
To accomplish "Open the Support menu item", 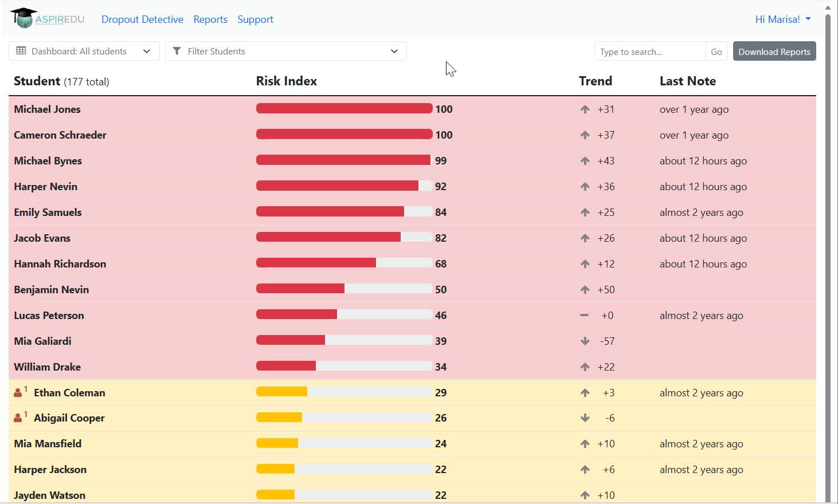I will 255,19.
